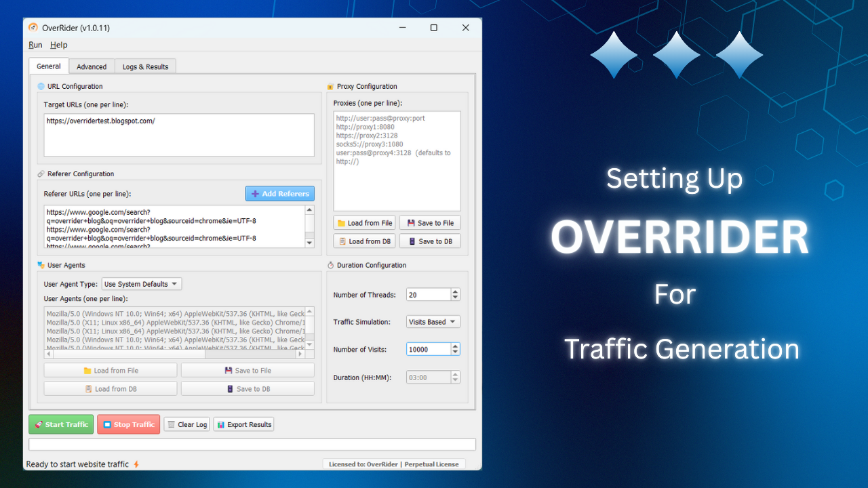Click the Proxy Configuration header icon
This screenshot has height=488, width=868.
tap(330, 86)
